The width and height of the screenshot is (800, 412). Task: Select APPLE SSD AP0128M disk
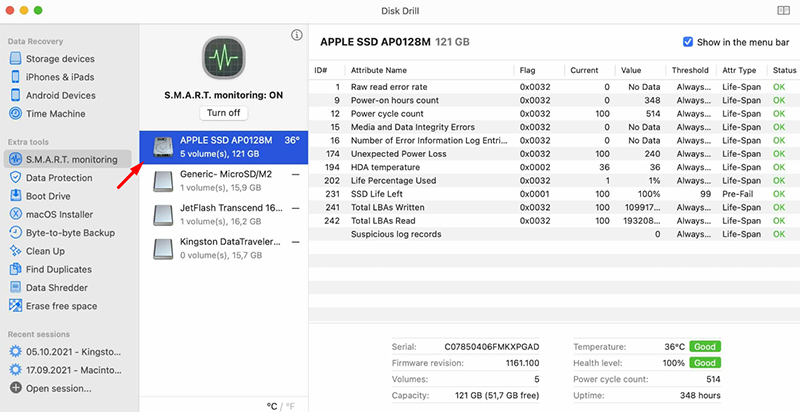pos(223,147)
